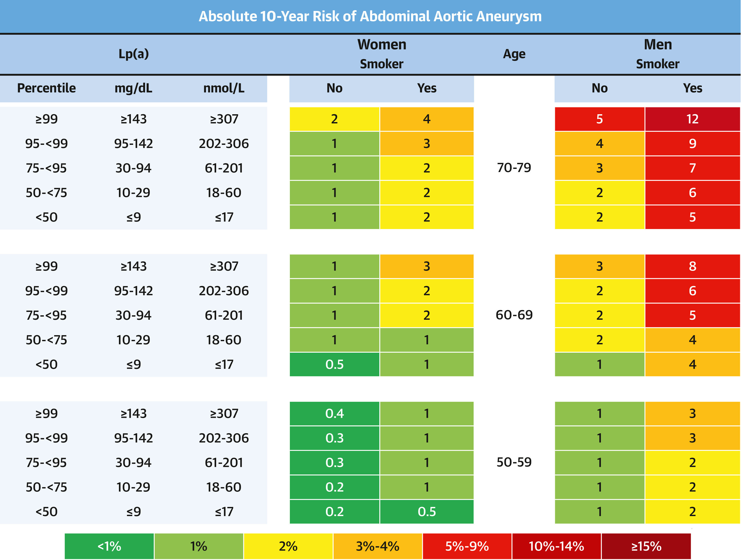
Task: Click the '8' cell for men smokers aged 60-69
Action: click(x=692, y=266)
